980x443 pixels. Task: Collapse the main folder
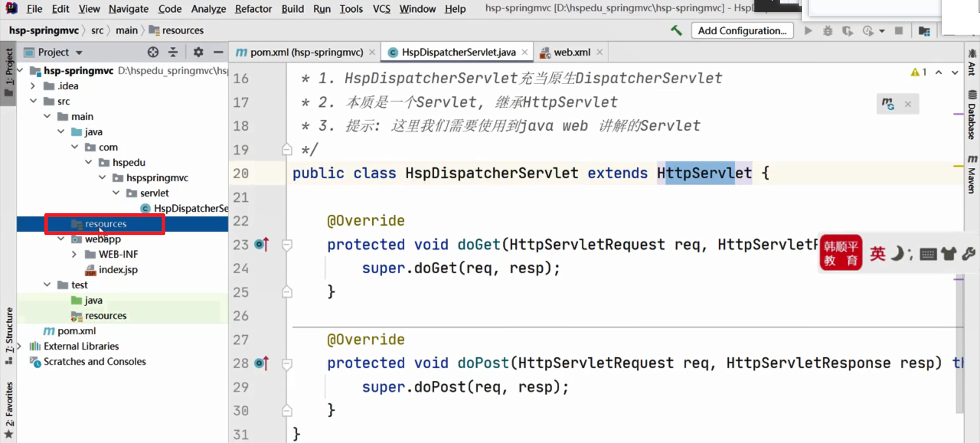[47, 116]
